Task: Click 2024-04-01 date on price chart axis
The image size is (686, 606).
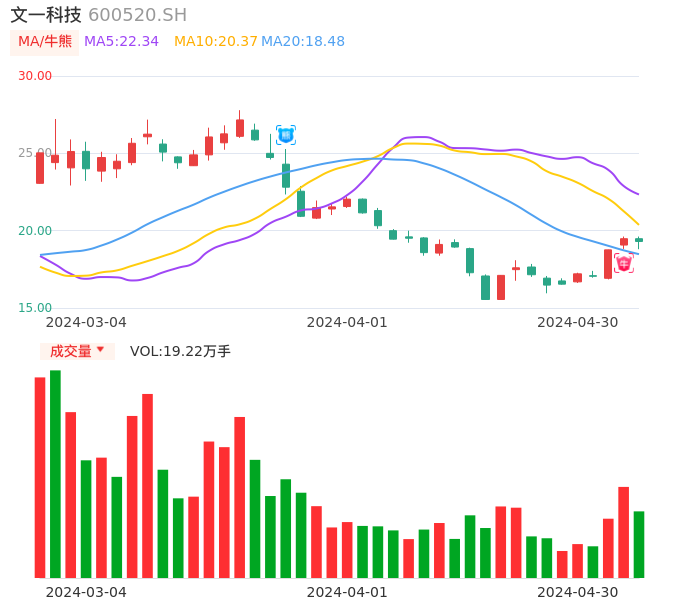Action: 347,322
